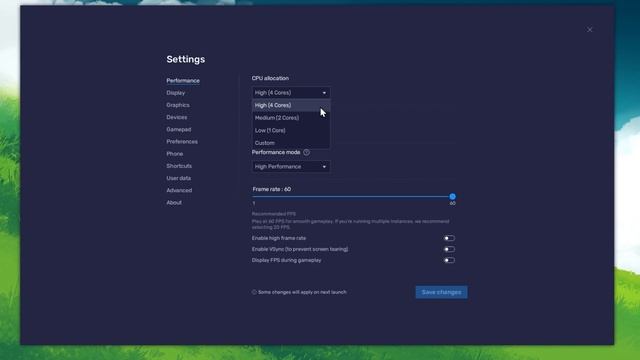
Task: Click the Performance mode help icon
Action: (x=306, y=152)
